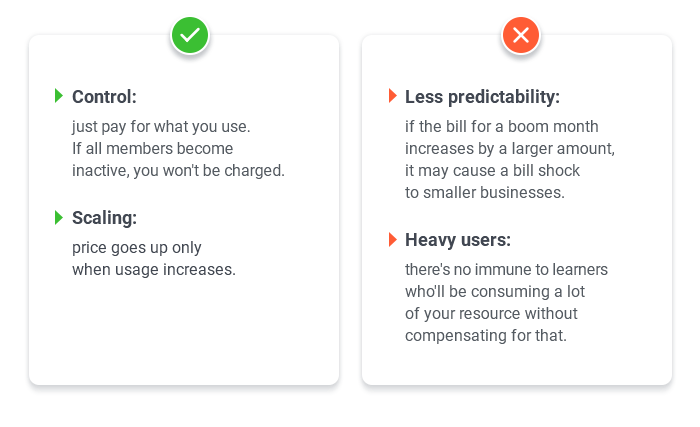Click the line 'If all members become'
Image resolution: width=700 pixels, height=427 pixels.
pos(153,149)
